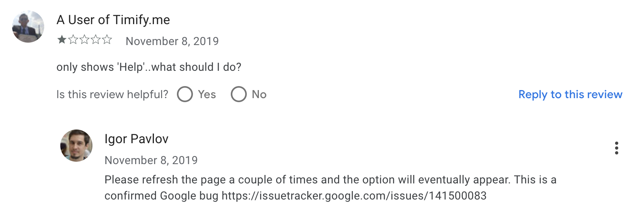The height and width of the screenshot is (218, 644).
Task: Click the 'Igor Pavlov' author name
Action: [x=136, y=139]
